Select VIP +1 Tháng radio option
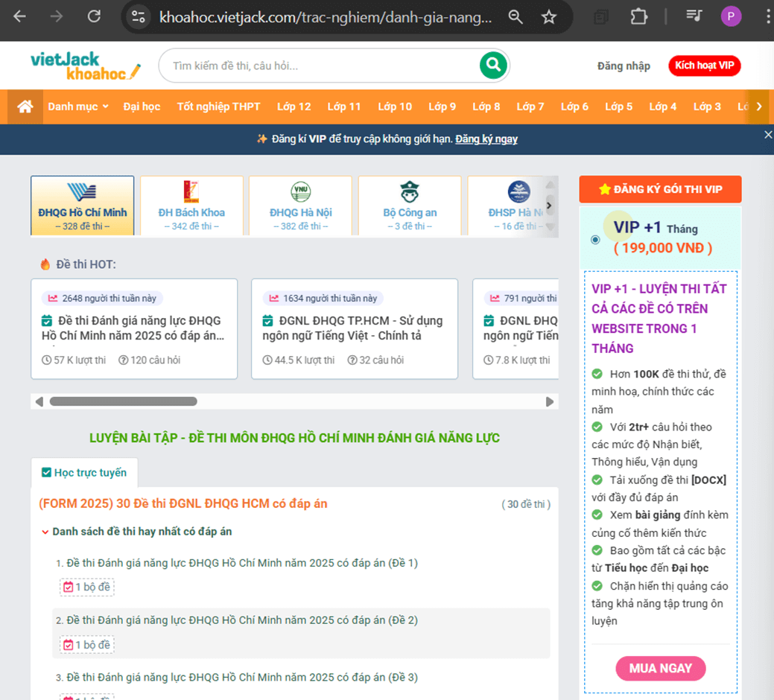This screenshot has height=700, width=774. coord(595,239)
